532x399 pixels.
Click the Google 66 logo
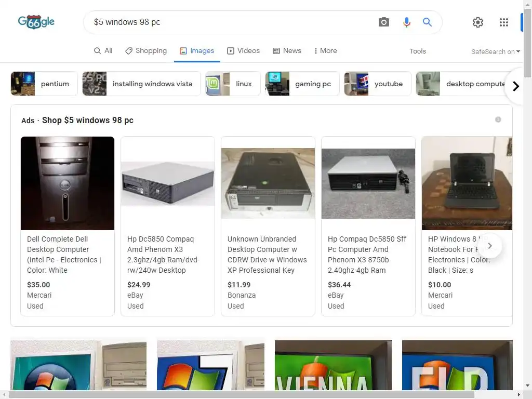(36, 22)
